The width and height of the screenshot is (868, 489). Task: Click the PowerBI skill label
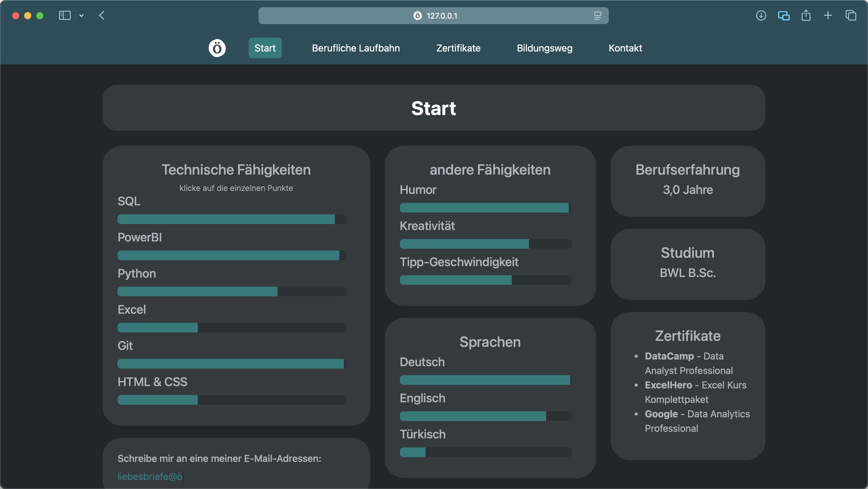tap(140, 238)
